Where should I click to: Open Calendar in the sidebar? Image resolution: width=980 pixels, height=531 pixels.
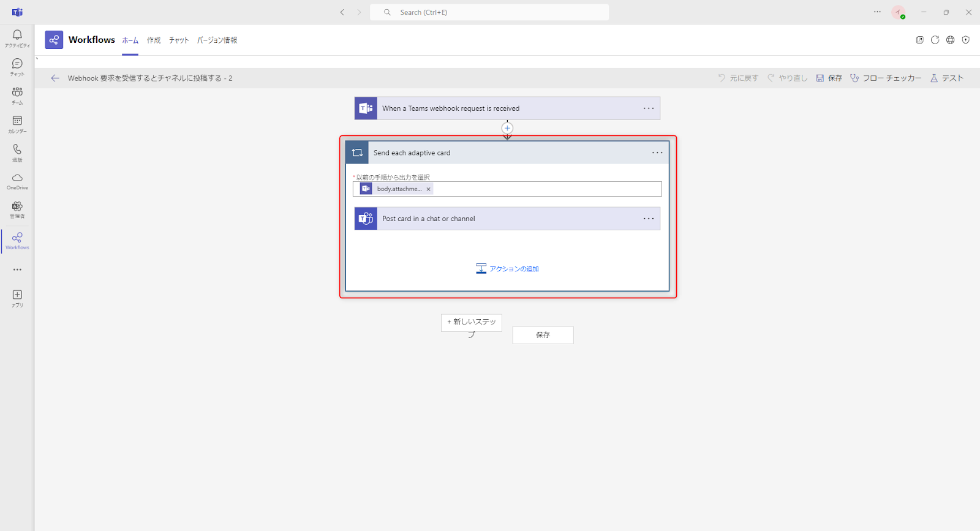pyautogui.click(x=17, y=124)
